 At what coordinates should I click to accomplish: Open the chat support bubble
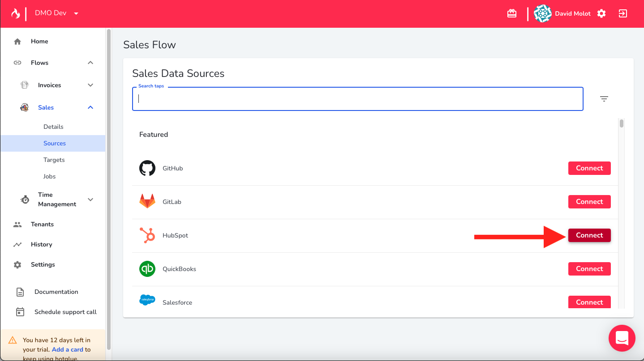pyautogui.click(x=622, y=338)
